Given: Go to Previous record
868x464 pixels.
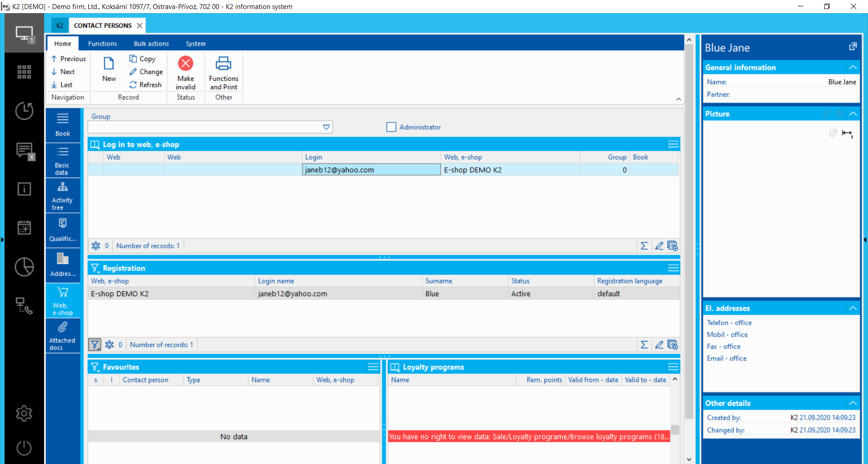Looking at the screenshot, I should tap(69, 59).
